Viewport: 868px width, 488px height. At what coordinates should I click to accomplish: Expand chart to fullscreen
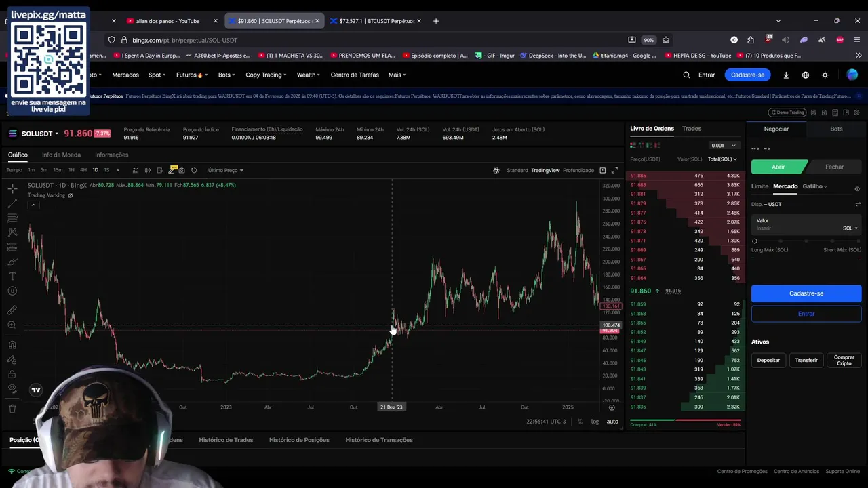[x=614, y=170]
